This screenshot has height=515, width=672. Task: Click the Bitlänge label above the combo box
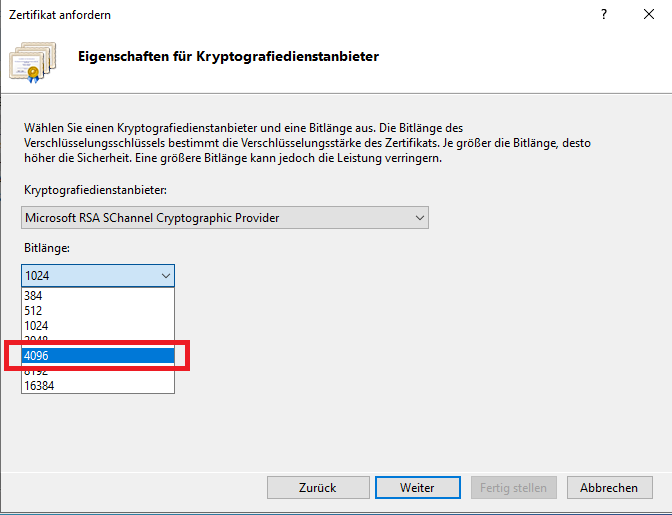pos(45,247)
